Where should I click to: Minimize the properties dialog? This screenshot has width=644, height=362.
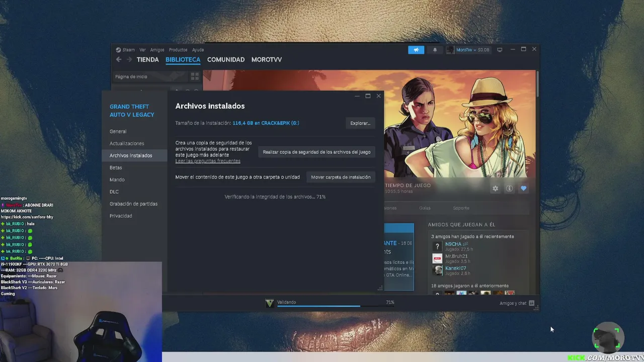(x=357, y=96)
